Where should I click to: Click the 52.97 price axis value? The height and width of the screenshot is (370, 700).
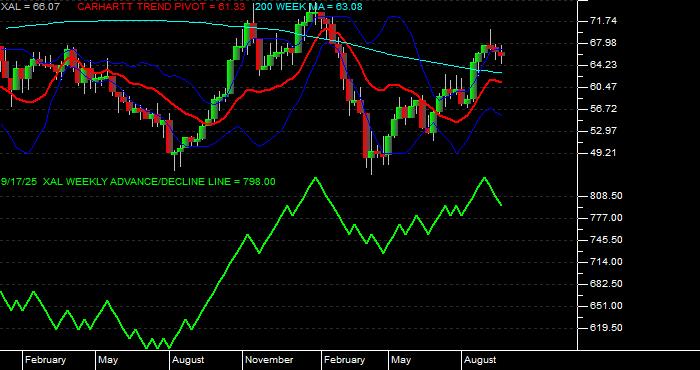pos(603,130)
